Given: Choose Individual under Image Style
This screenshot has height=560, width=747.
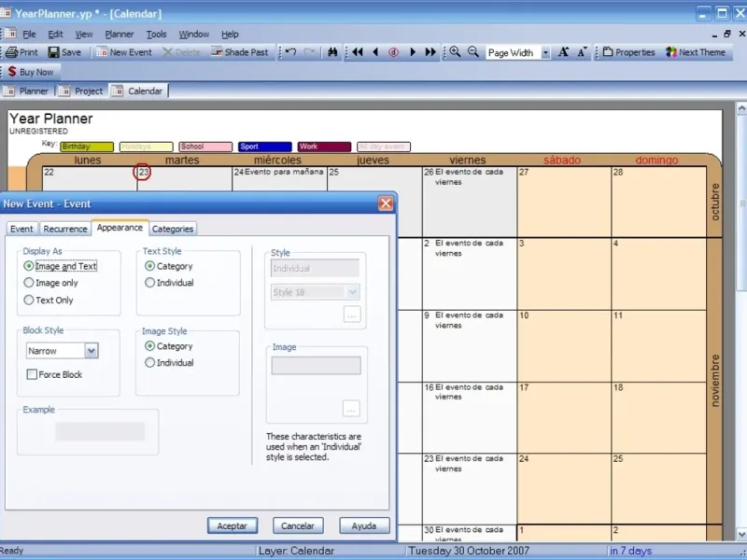Looking at the screenshot, I should 169,363.
